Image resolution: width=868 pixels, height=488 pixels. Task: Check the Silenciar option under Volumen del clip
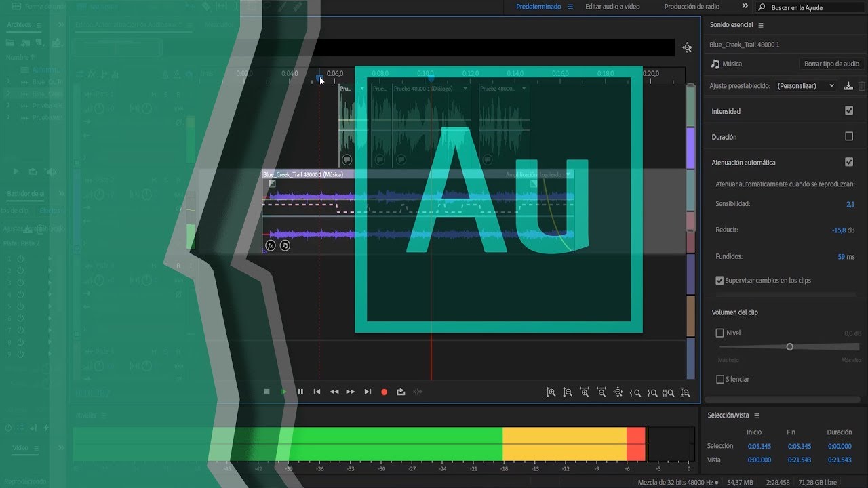tap(720, 379)
